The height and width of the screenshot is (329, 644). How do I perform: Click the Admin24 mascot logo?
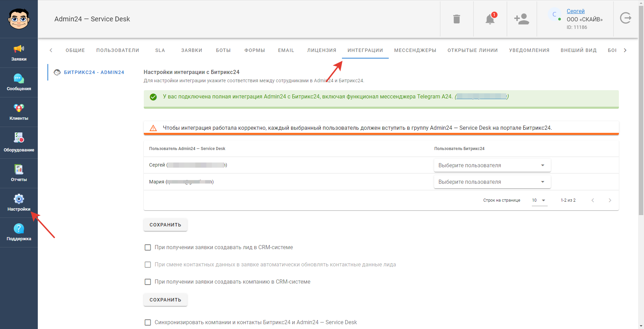(19, 19)
